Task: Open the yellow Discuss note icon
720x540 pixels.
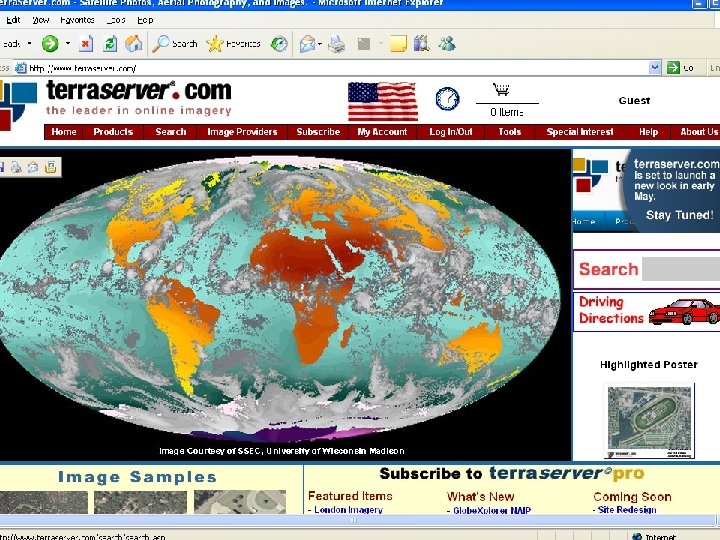Action: click(398, 44)
